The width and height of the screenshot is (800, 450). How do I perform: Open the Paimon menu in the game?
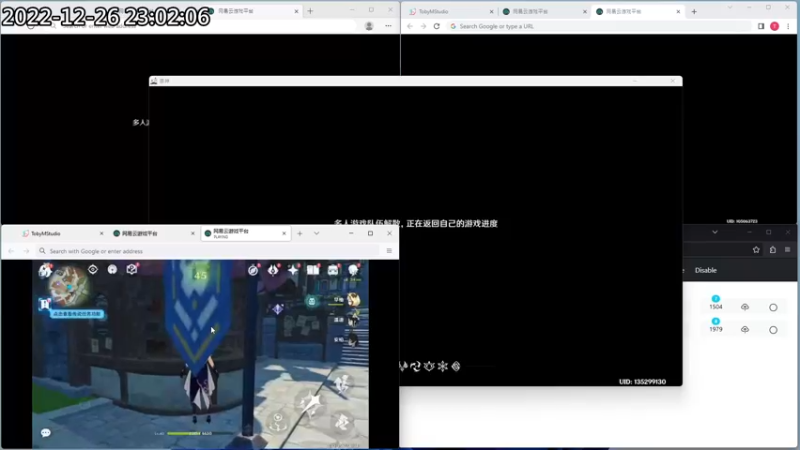coord(45,270)
